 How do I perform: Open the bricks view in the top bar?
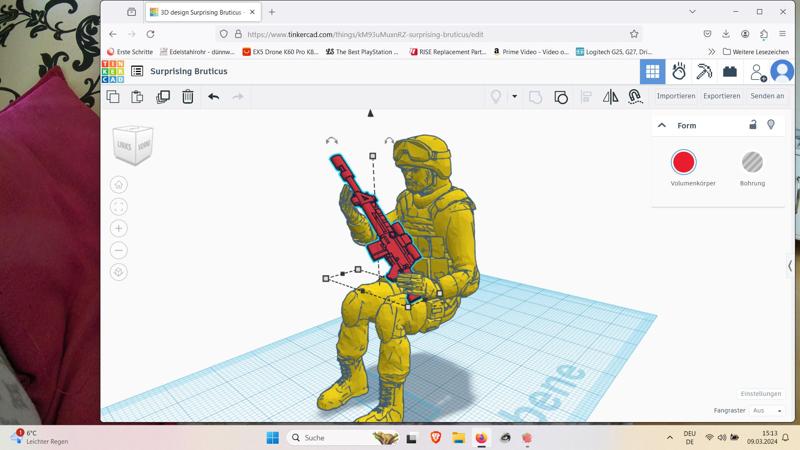coord(730,72)
